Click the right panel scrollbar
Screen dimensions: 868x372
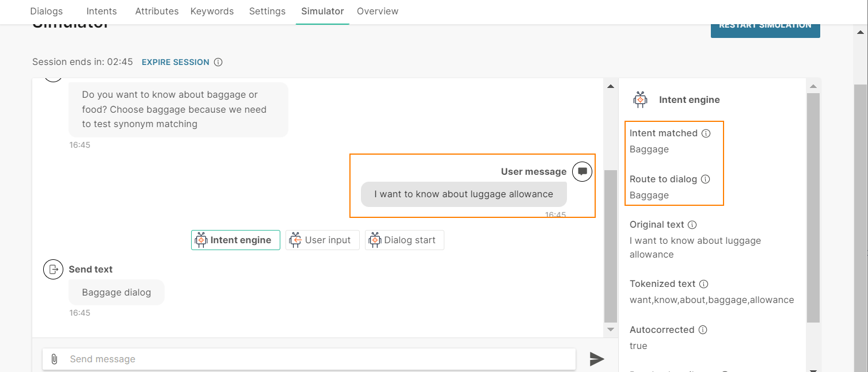(813, 201)
